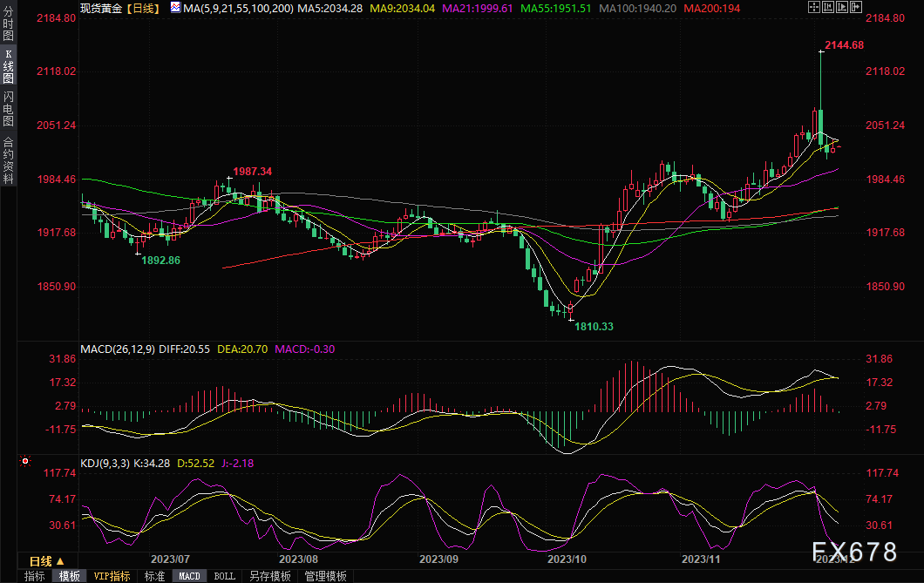The width and height of the screenshot is (924, 583).
Task: Click 另存模板 to save template
Action: pos(269,576)
